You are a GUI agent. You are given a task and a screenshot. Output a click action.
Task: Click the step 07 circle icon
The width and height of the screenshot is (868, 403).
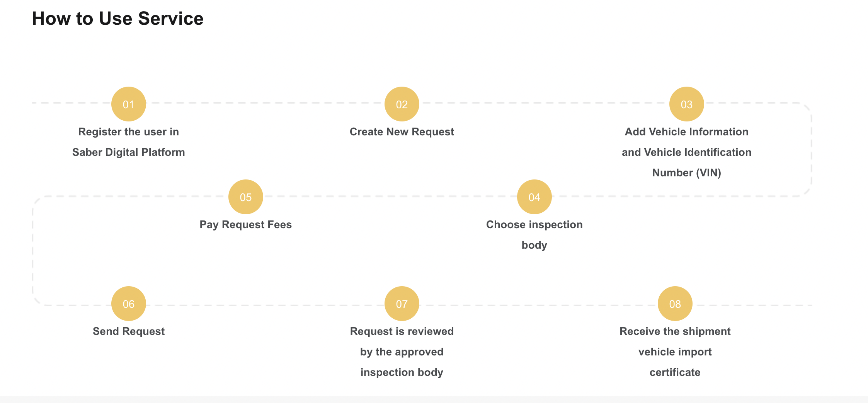(402, 304)
